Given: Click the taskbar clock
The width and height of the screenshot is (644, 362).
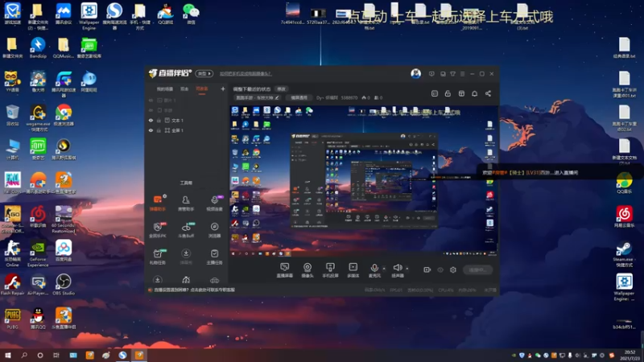Looking at the screenshot, I should (630, 355).
